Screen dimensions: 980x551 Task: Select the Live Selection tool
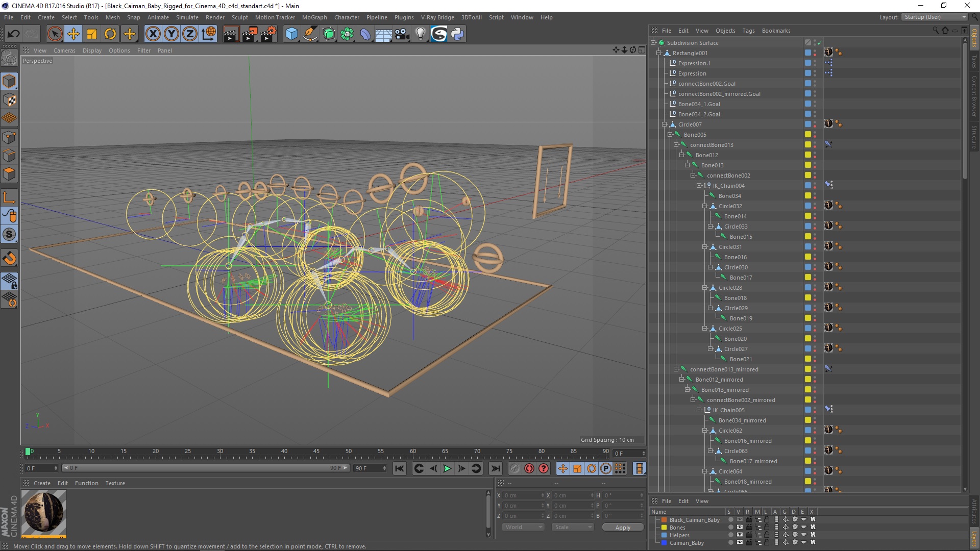pos(55,34)
